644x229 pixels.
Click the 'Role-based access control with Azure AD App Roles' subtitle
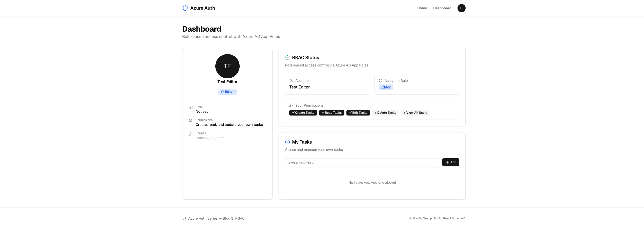coord(231,36)
